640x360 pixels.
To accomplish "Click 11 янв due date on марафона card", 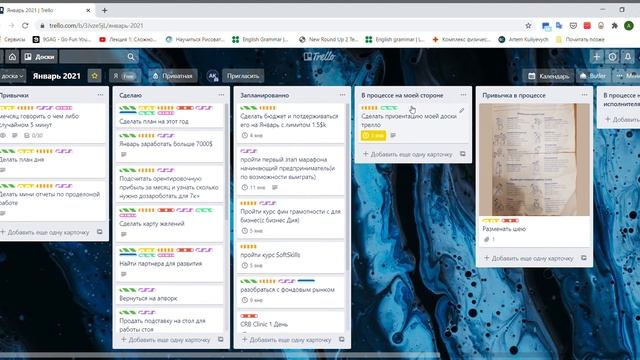I will pyautogui.click(x=253, y=187).
